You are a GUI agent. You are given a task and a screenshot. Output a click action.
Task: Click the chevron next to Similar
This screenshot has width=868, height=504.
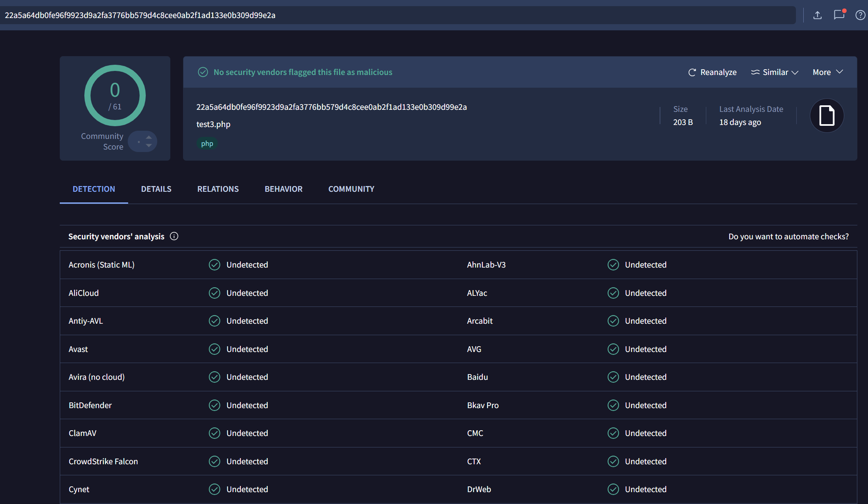(x=795, y=73)
